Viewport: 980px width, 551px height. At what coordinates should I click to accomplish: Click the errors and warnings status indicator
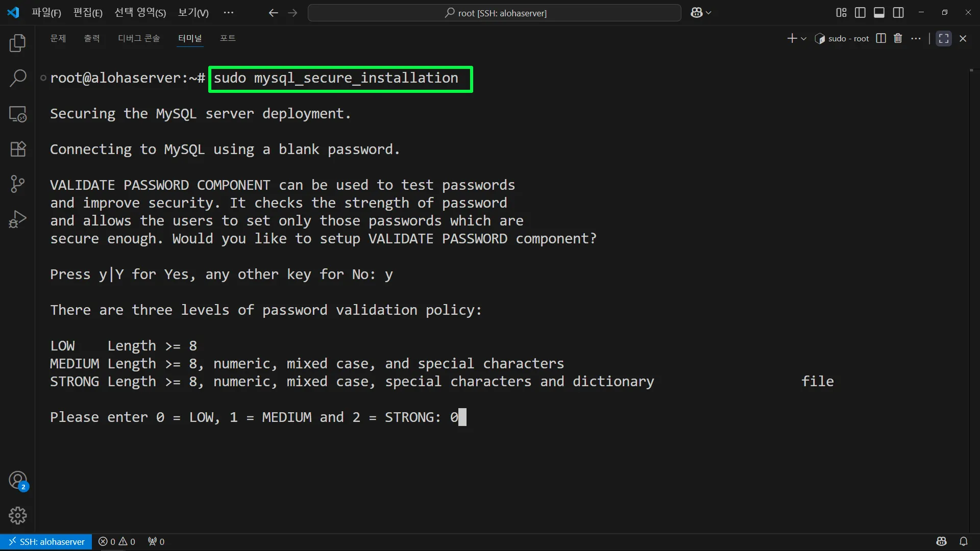point(117,541)
